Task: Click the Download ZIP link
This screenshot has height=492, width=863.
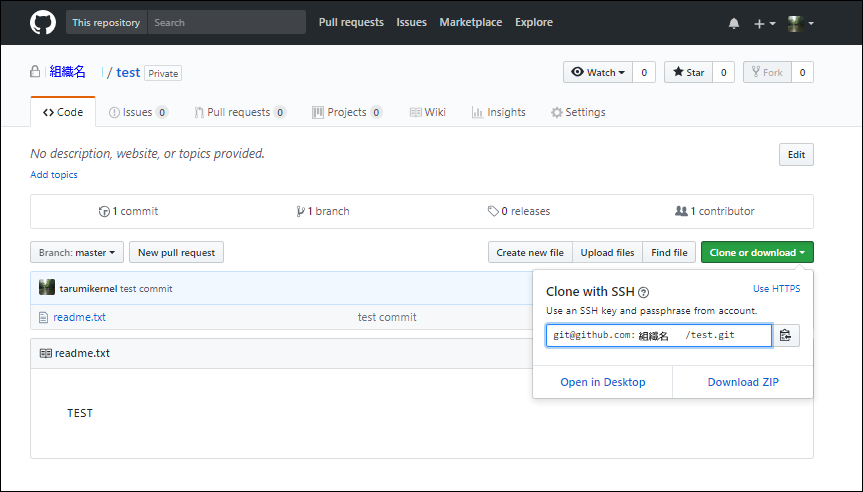Action: click(742, 382)
